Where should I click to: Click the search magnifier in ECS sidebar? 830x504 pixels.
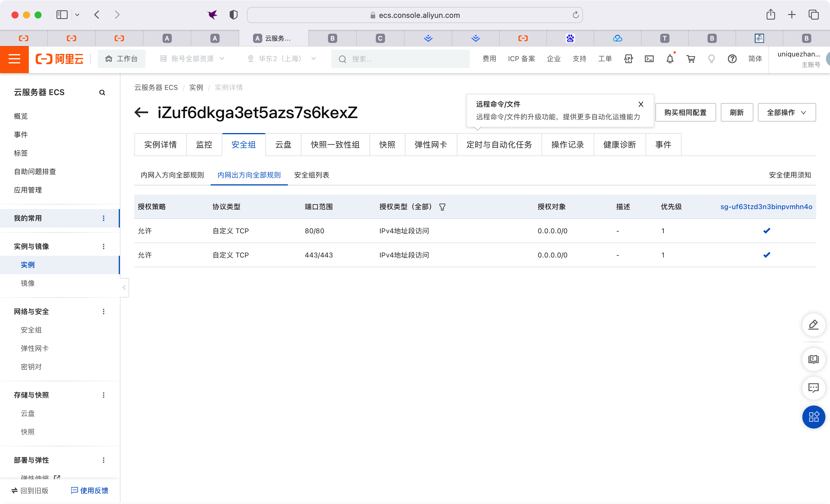click(x=102, y=92)
